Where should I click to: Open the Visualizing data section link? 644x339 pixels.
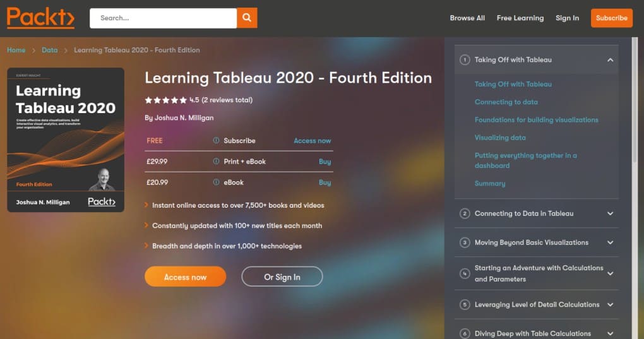[500, 138]
